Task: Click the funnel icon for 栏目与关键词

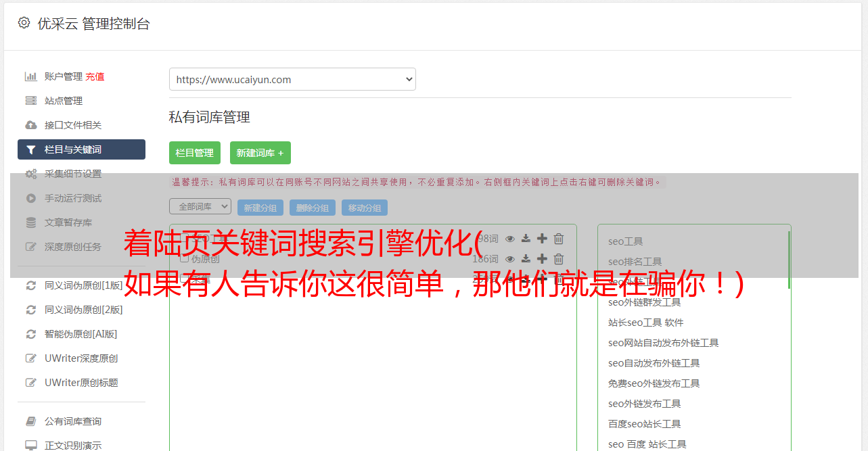Action: coord(31,149)
